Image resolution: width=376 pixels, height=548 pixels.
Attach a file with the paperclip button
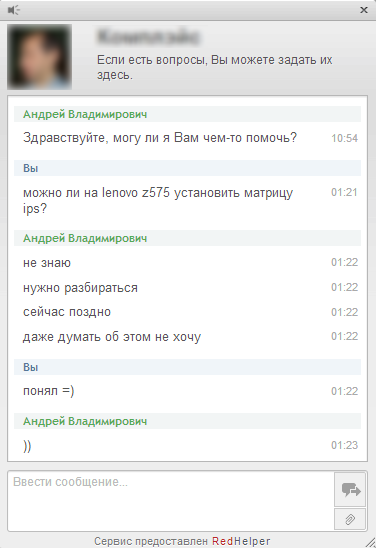click(x=350, y=519)
